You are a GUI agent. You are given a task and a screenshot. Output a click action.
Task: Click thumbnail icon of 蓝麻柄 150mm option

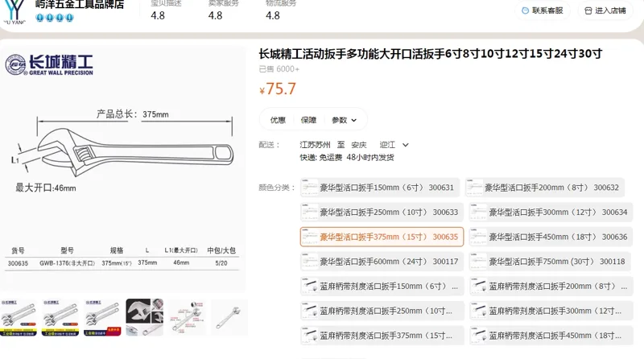310,287
